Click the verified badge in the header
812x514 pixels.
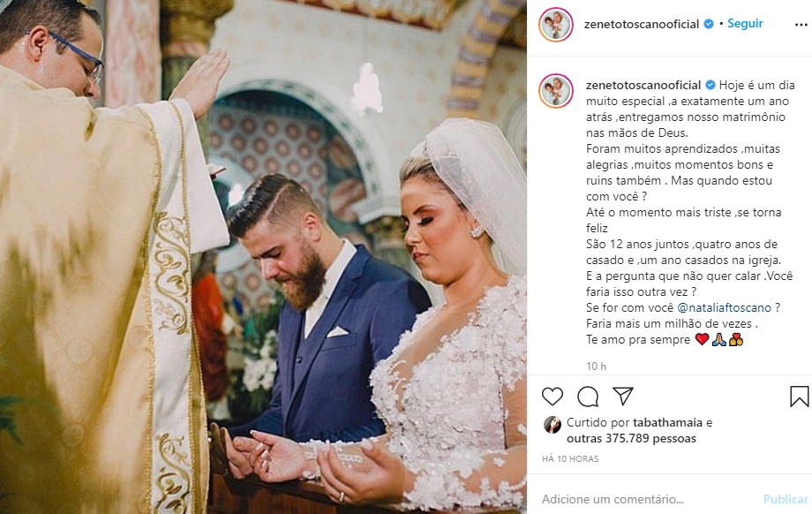pyautogui.click(x=709, y=24)
